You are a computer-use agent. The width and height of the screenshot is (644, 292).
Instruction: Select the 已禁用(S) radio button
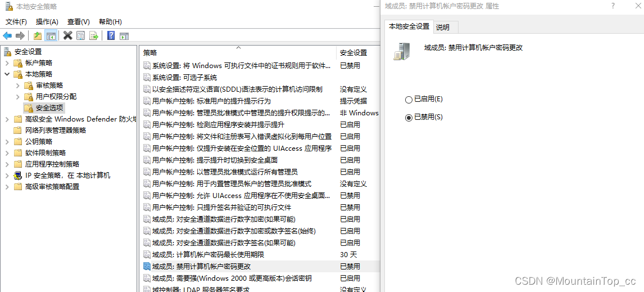pos(408,118)
